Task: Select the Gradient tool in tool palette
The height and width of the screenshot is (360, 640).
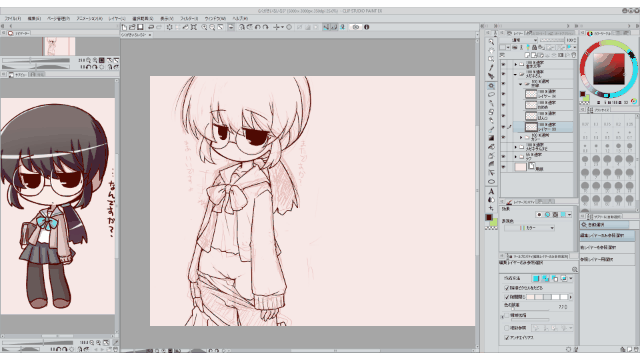Action: (x=491, y=138)
